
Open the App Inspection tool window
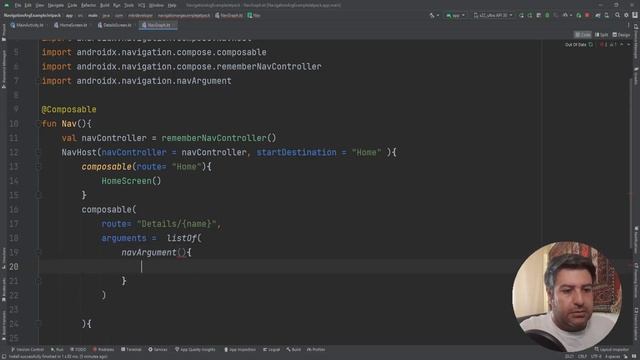[x=240, y=349]
